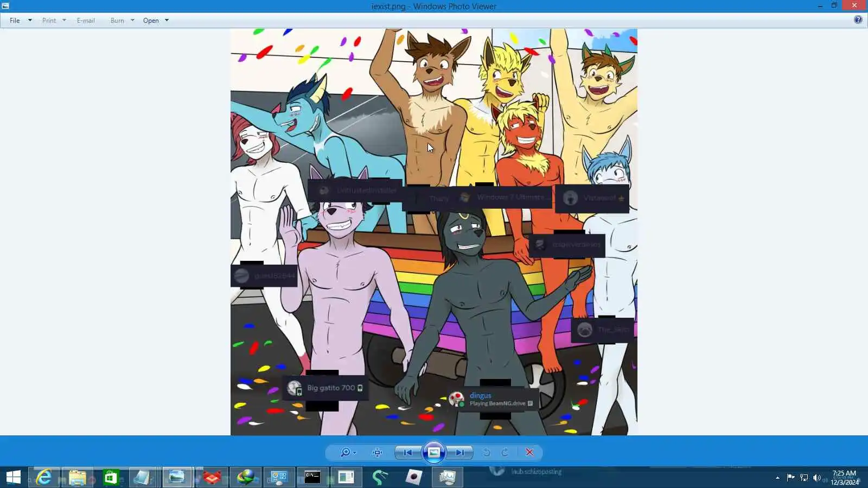868x488 pixels.
Task: Launch Internet Explorer from the taskbar
Action: [x=43, y=477]
